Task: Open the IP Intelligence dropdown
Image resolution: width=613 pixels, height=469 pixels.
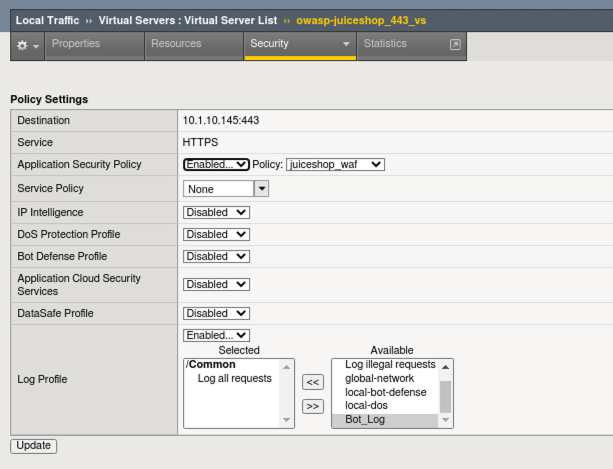Action: click(216, 213)
